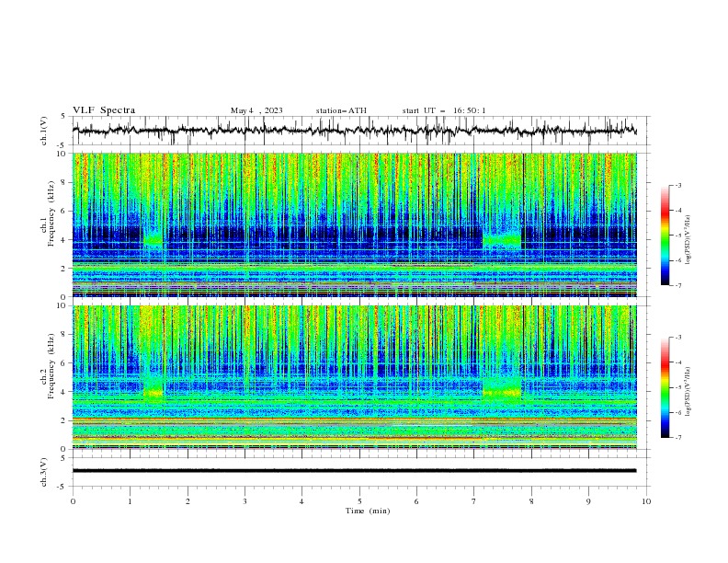728x563 pixels.
Task: Click the ch.2 2 kHz red horizontal band
Action: click(x=355, y=419)
